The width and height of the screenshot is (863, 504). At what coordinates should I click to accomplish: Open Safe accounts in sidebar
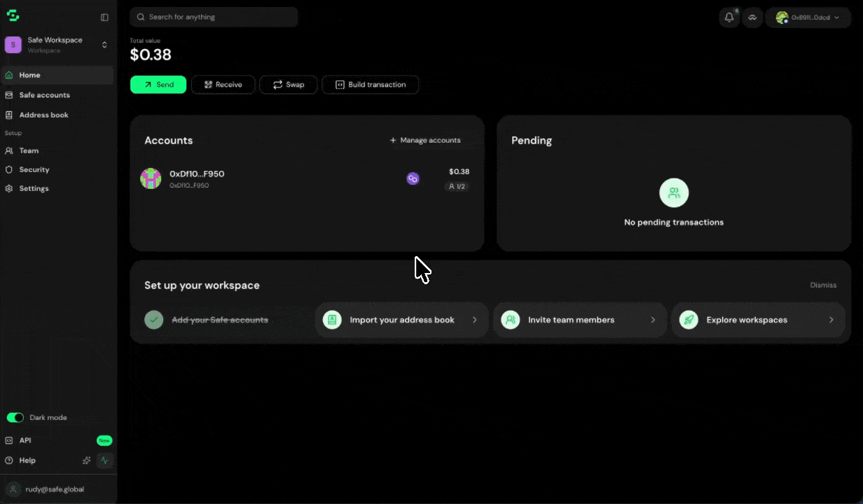tap(57, 95)
